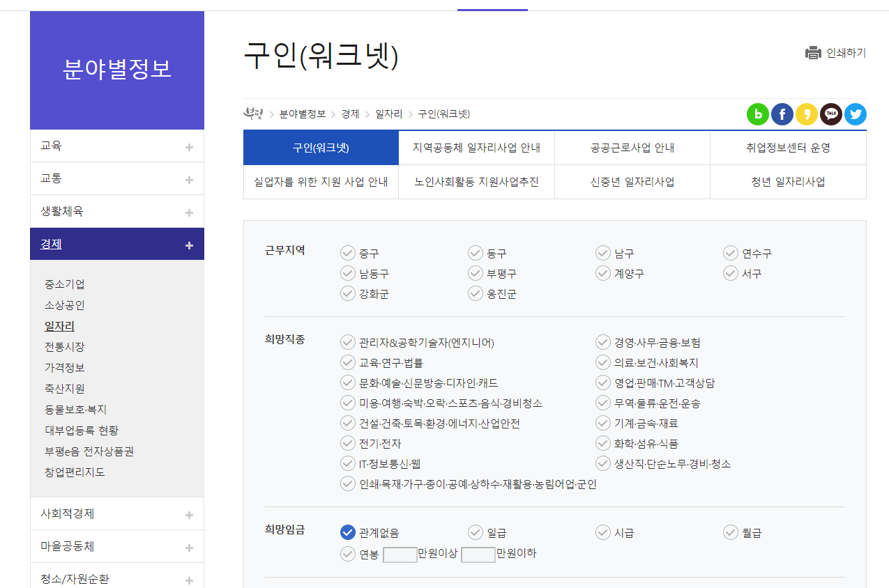
Task: Check the 연수구 work area option
Action: 731,253
